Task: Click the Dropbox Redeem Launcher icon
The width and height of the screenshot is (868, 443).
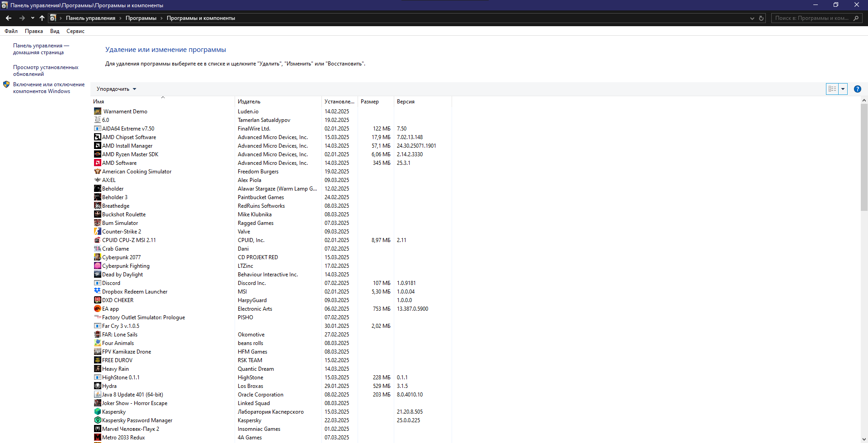Action: tap(98, 292)
